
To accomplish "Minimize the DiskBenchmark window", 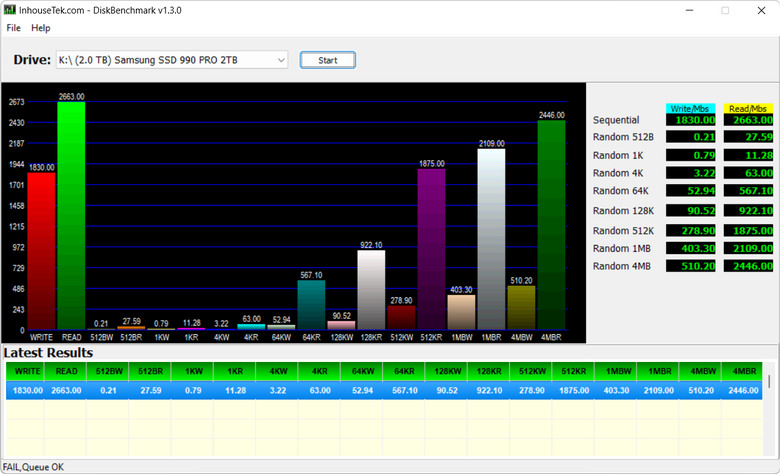I will (x=689, y=10).
